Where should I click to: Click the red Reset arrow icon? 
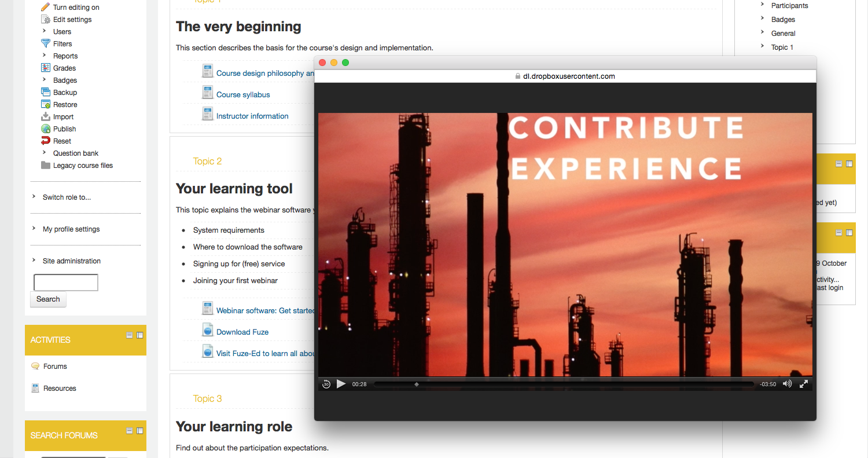46,141
